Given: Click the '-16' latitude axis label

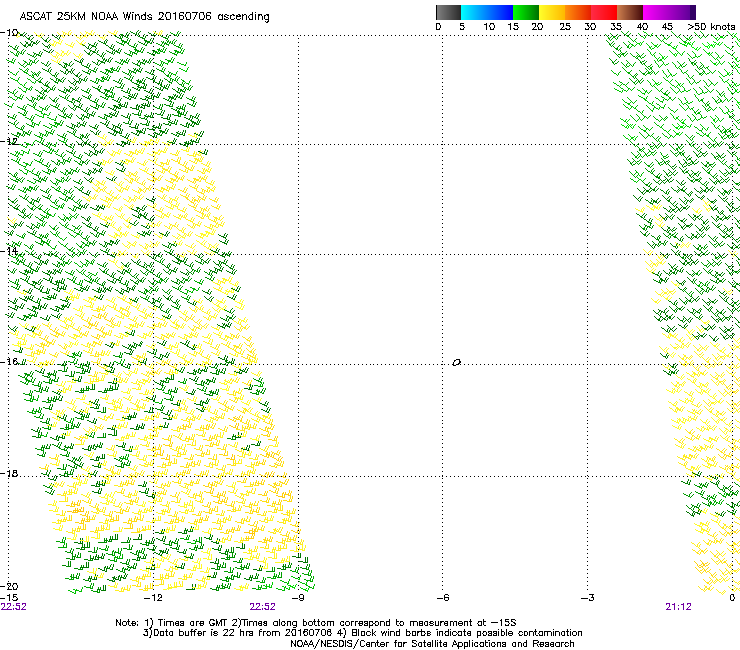Looking at the screenshot, I should [x=9, y=362].
